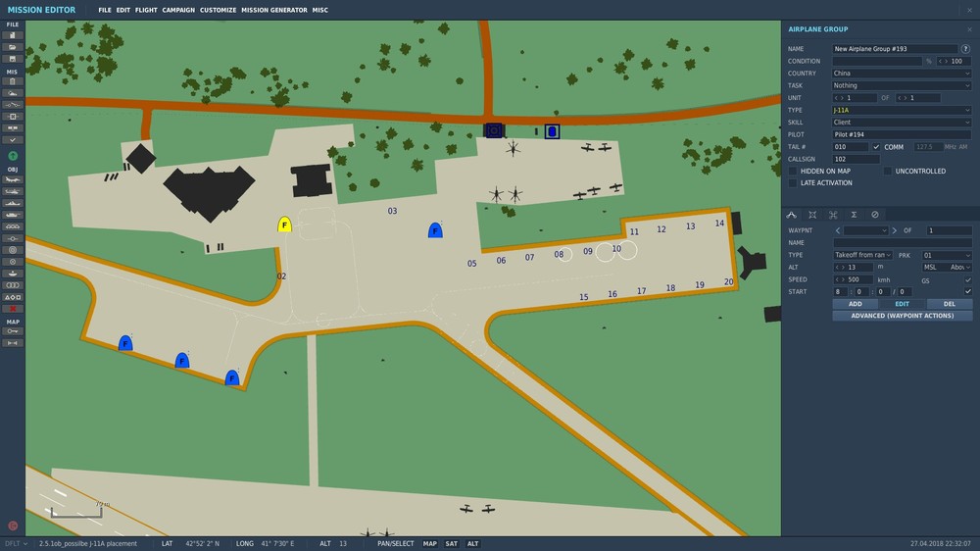Click the help question mark icon
Screen dimensions: 980x551
point(965,49)
